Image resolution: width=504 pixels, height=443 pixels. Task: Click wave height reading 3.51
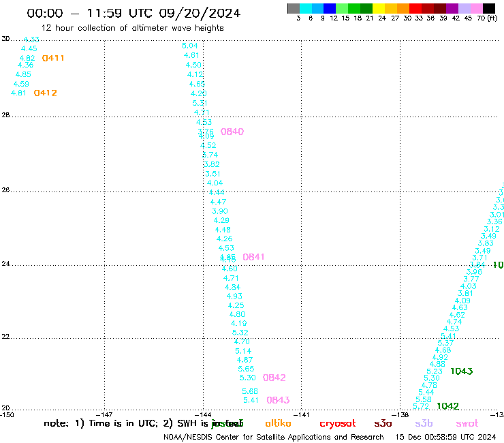[212, 174]
